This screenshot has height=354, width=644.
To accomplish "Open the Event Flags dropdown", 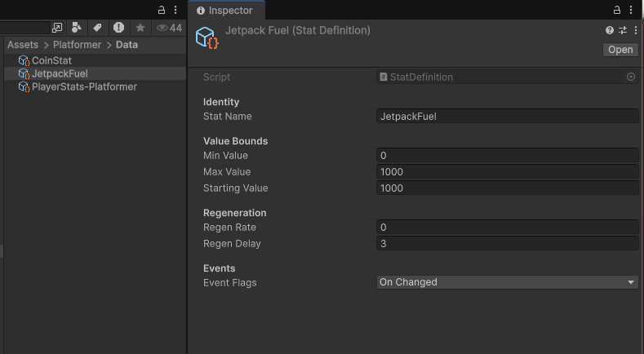I will click(x=507, y=282).
